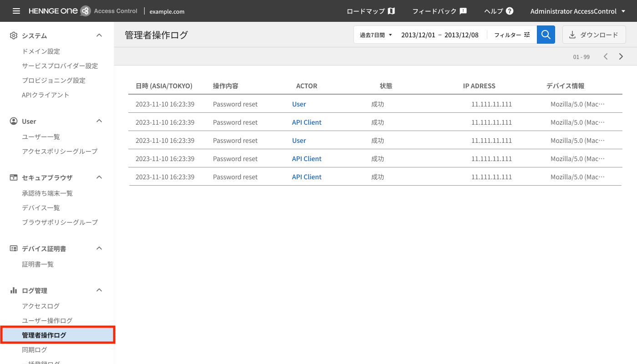
Task: Click the ダウンロード button
Action: 594,35
